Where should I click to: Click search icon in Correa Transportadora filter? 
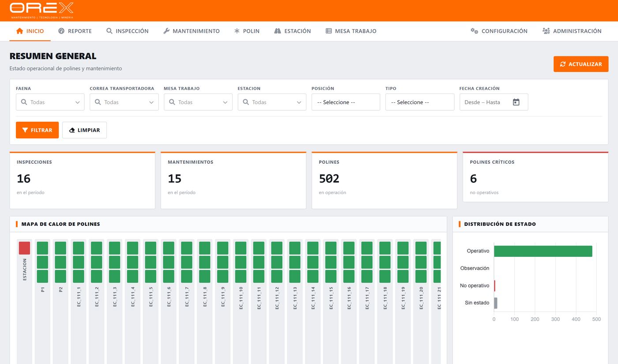coord(98,102)
